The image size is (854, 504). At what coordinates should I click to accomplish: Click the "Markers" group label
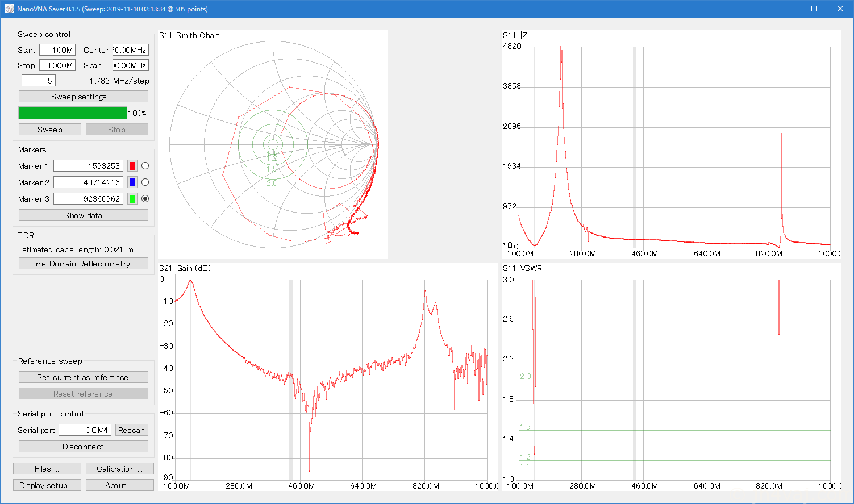tap(32, 149)
